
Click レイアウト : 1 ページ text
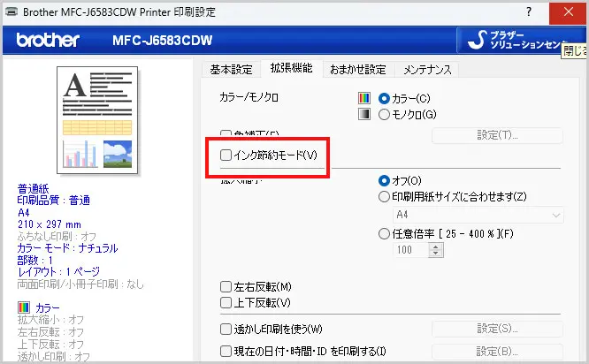[58, 272]
